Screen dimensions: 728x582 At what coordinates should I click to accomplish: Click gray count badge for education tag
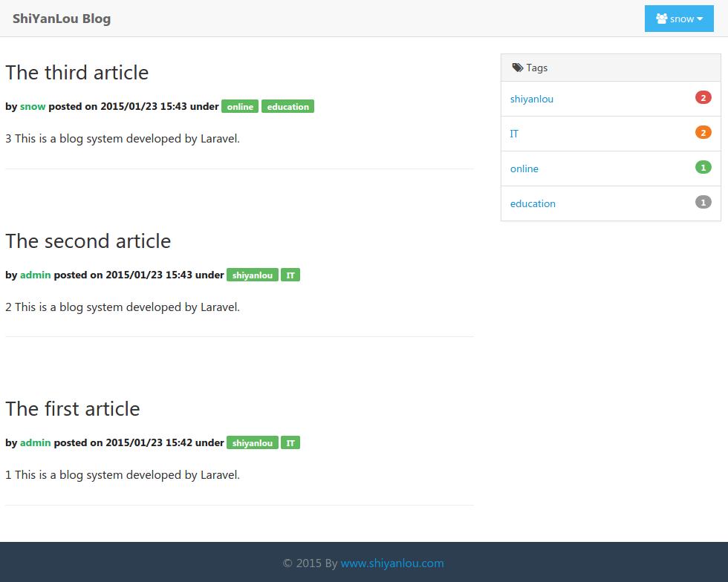(703, 202)
